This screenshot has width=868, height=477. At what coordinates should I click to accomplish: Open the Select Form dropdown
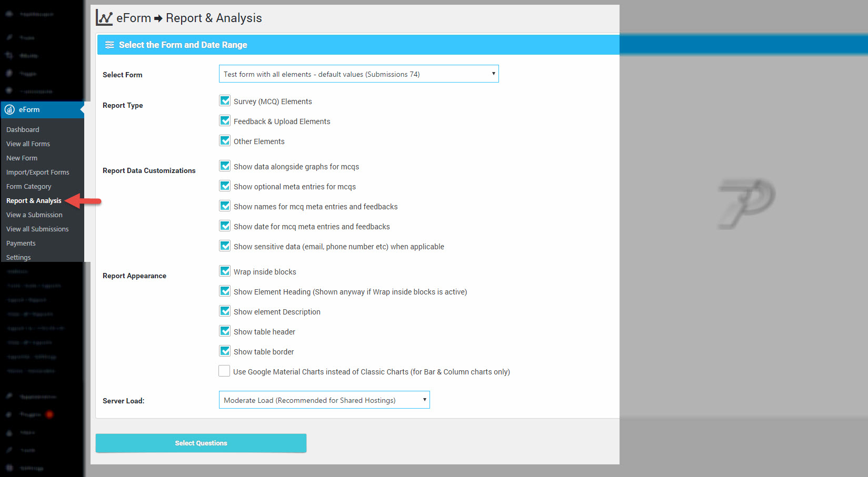click(x=358, y=74)
